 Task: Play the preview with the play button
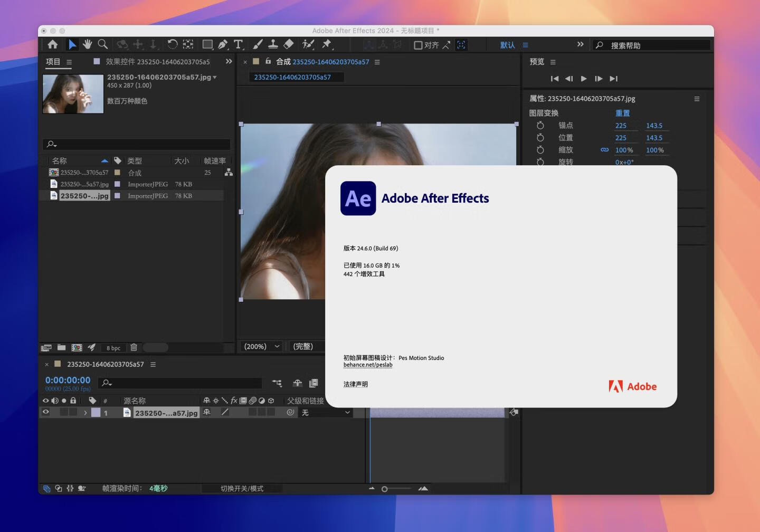tap(584, 79)
